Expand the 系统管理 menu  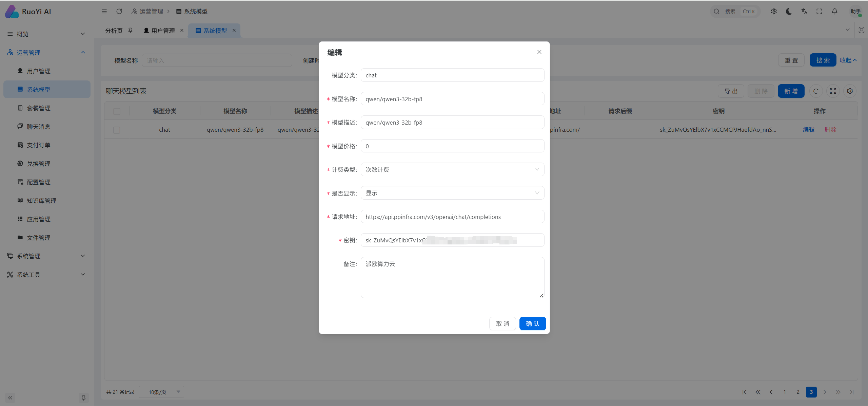click(47, 256)
